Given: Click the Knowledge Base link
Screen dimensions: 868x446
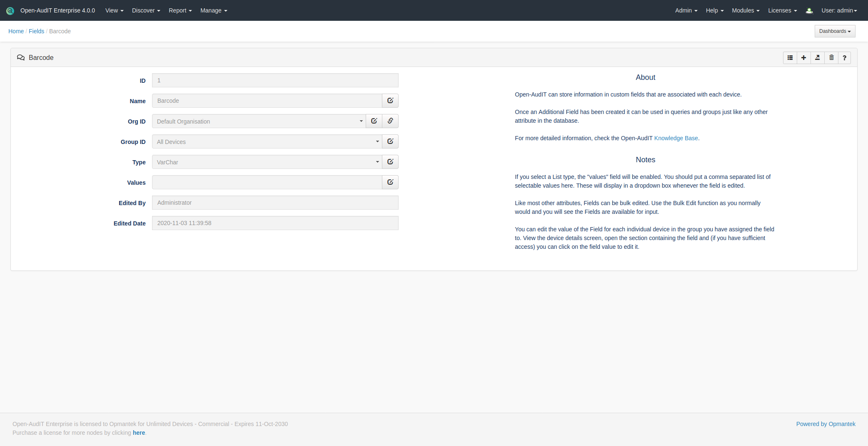Looking at the screenshot, I should click(676, 138).
